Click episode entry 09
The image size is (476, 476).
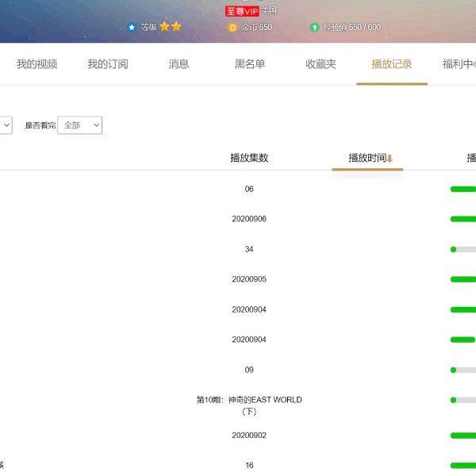(249, 370)
